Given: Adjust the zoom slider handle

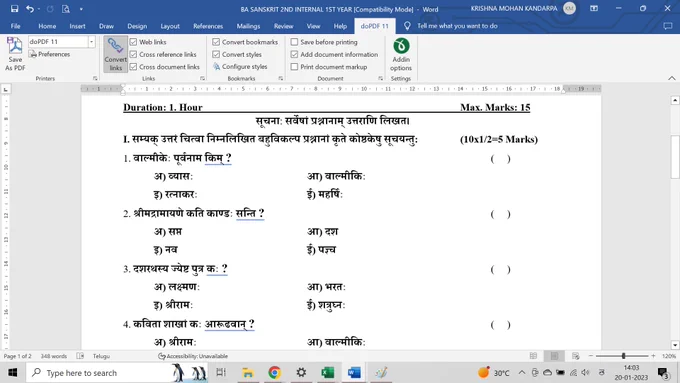Looking at the screenshot, I should point(623,356).
